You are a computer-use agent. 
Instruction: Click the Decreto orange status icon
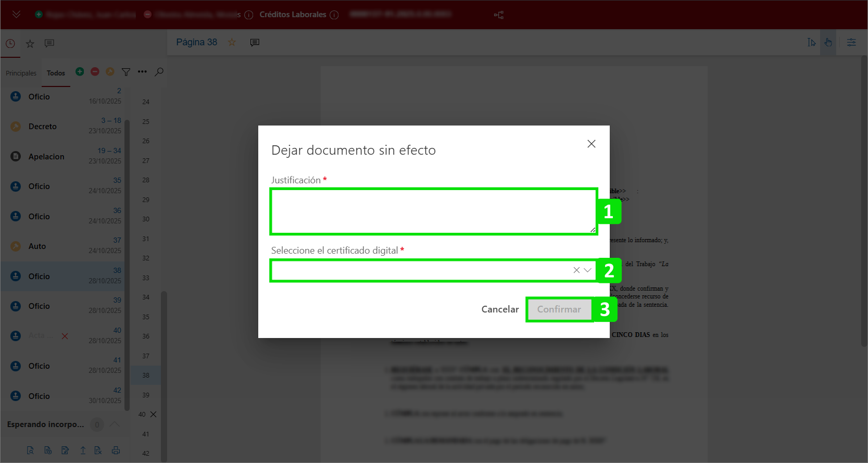point(16,127)
